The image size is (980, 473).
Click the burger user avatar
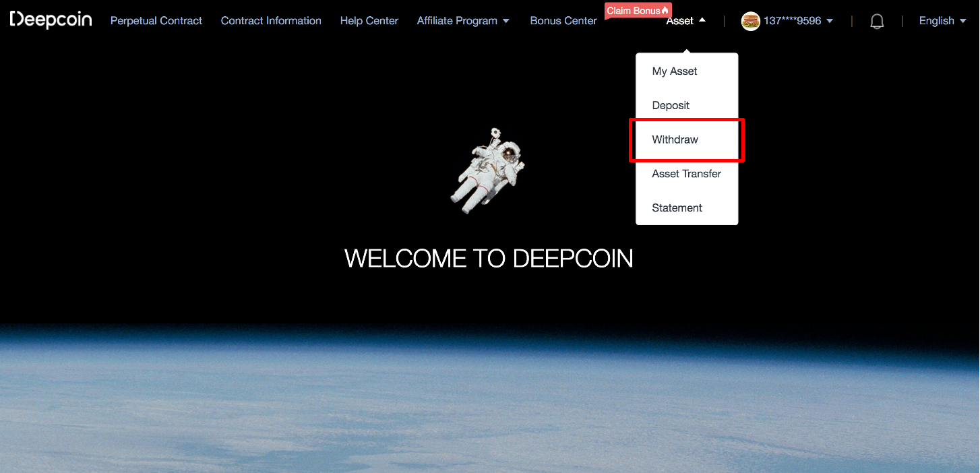pos(750,22)
